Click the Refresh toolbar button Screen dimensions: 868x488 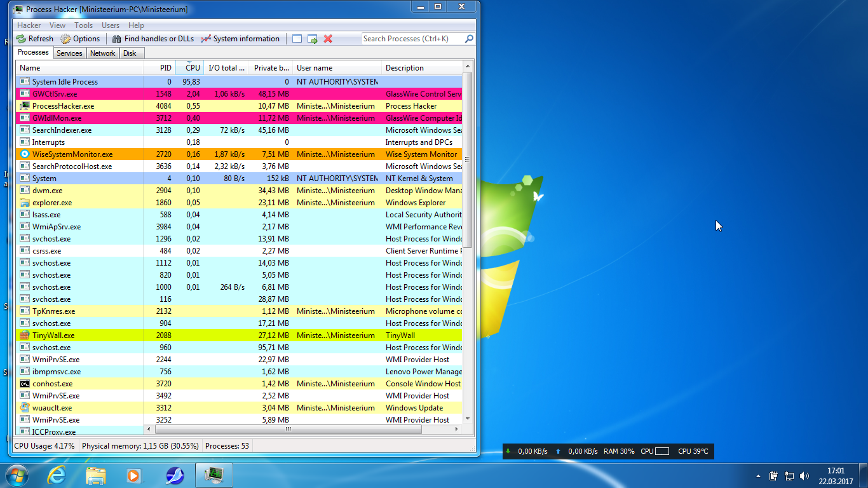coord(35,39)
